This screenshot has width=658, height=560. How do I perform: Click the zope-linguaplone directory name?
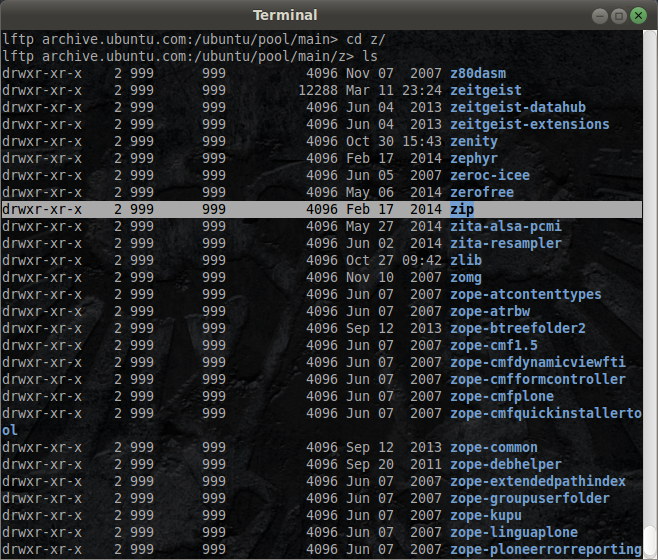(514, 532)
